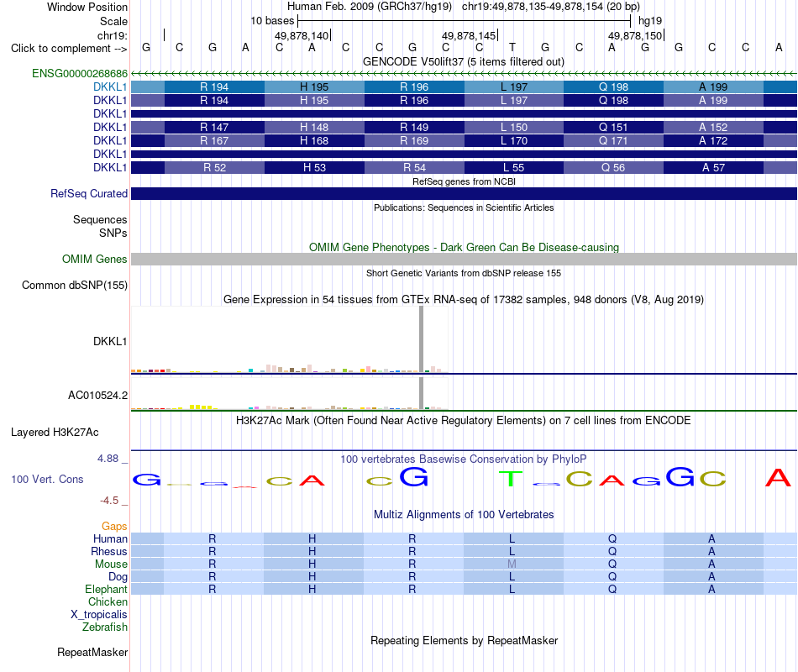The height and width of the screenshot is (672, 798).
Task: Click position marker 49,878,140
Action: tap(302, 35)
